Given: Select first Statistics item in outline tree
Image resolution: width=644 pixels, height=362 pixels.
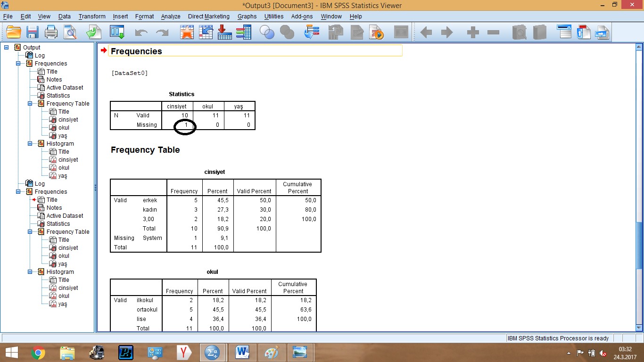Looking at the screenshot, I should [x=58, y=96].
